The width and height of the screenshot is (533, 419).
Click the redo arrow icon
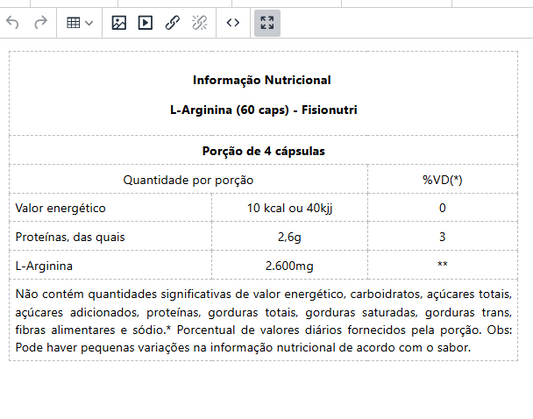41,23
